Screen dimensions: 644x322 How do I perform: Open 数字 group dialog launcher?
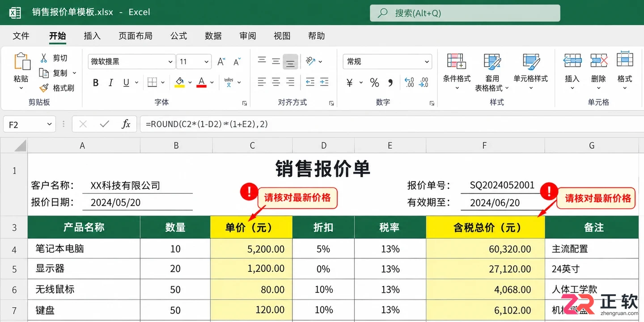point(432,103)
